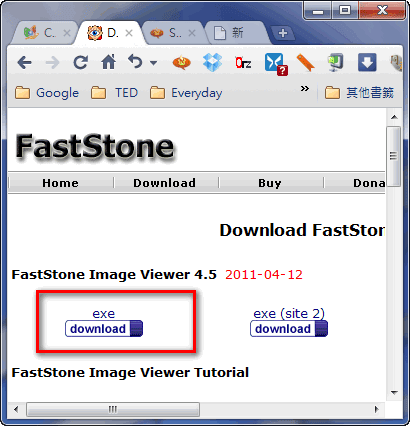The image size is (410, 426).
Task: Close the tab labeled S..
Action: 192,33
